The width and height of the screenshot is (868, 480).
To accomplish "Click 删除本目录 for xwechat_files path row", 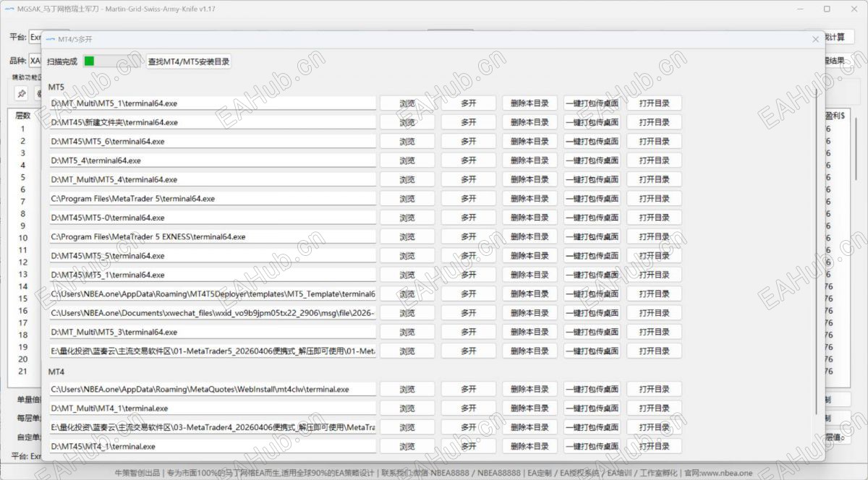I will click(530, 313).
